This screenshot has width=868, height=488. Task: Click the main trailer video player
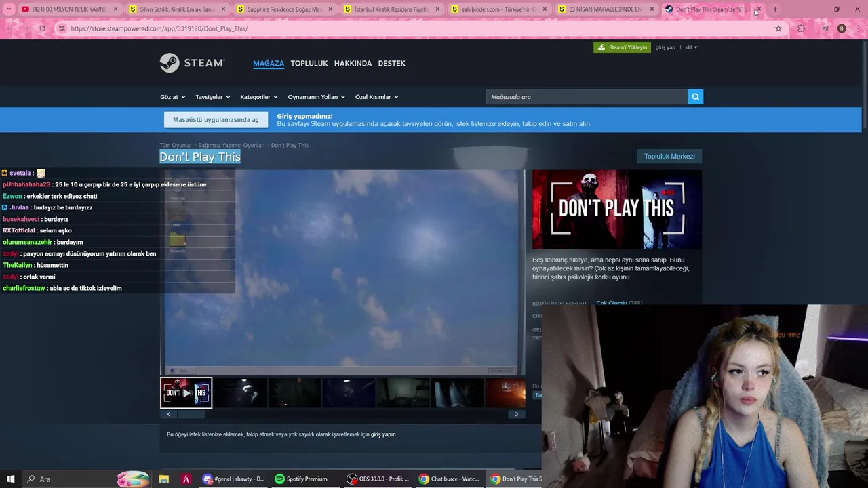tap(342, 272)
